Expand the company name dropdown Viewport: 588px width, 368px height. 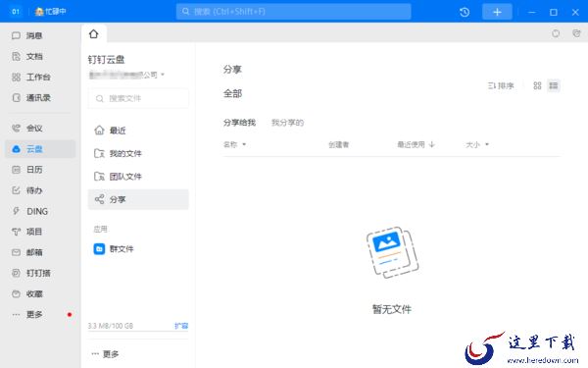(163, 75)
